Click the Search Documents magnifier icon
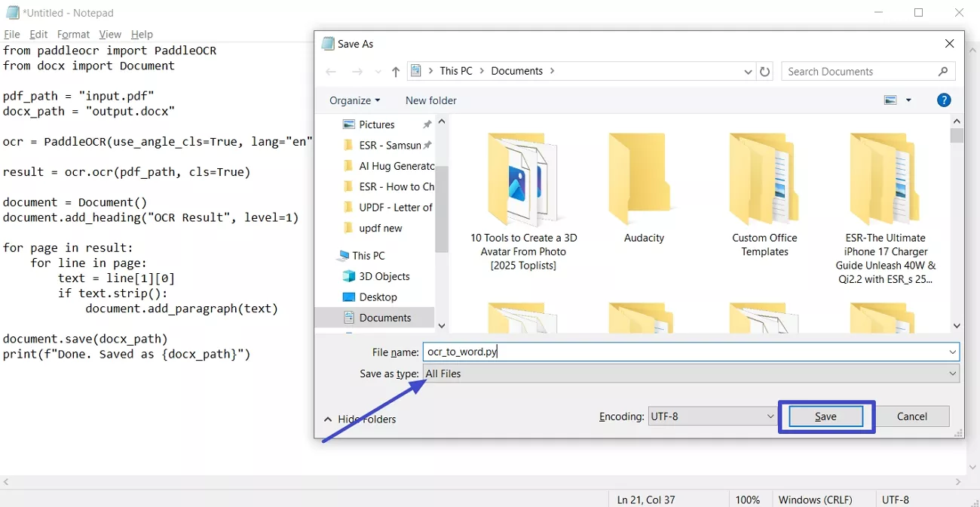Image resolution: width=980 pixels, height=507 pixels. point(943,71)
